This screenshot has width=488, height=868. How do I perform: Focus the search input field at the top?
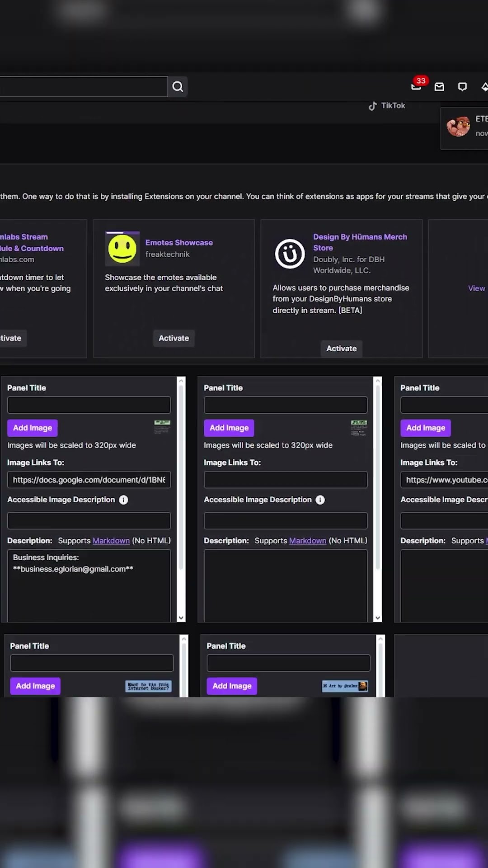84,87
